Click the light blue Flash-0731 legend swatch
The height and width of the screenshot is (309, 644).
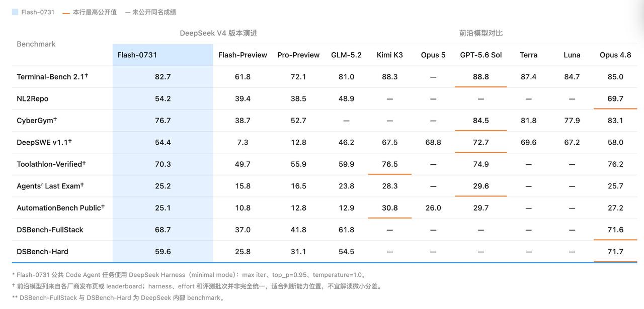click(15, 12)
